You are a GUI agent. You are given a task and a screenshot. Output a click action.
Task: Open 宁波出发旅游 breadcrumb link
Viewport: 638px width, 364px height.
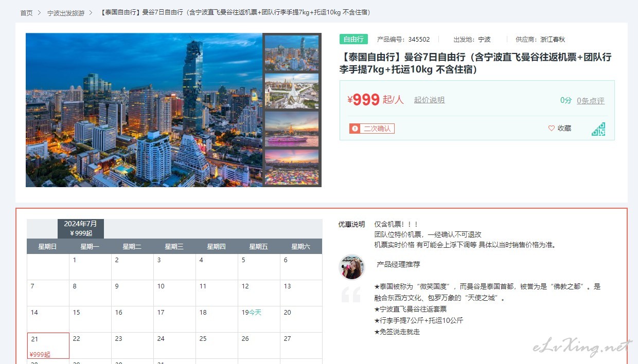click(x=66, y=13)
